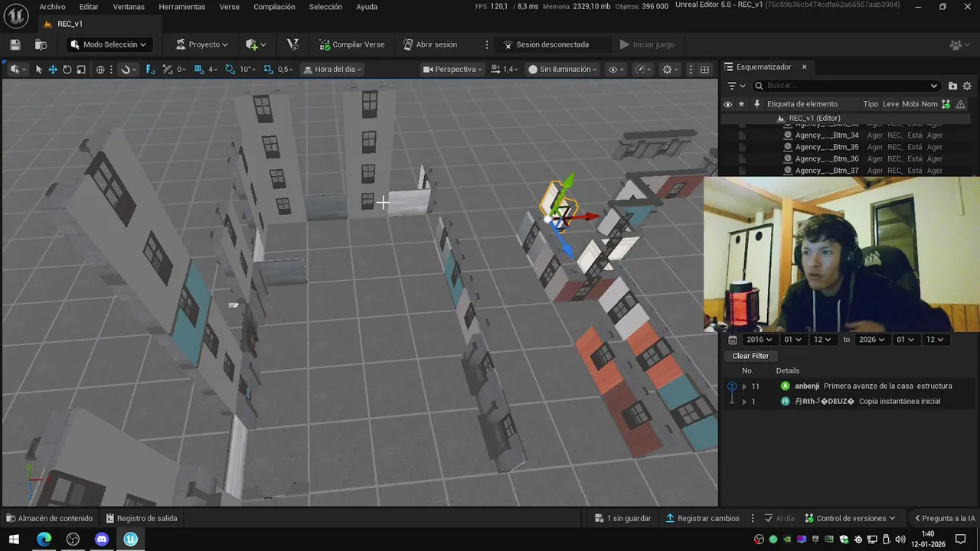Open viewport settings gear menu
Screen dimensions: 980x551
click(x=671, y=70)
